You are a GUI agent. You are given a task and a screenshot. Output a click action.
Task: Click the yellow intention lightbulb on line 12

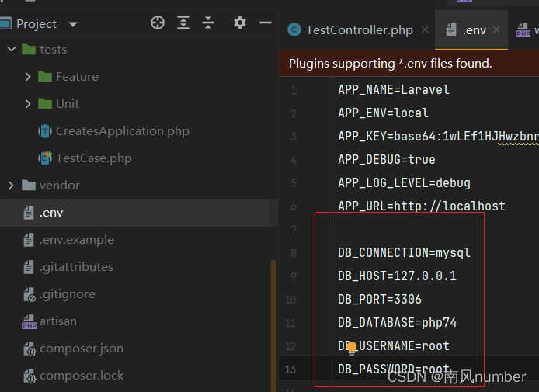[x=352, y=348]
